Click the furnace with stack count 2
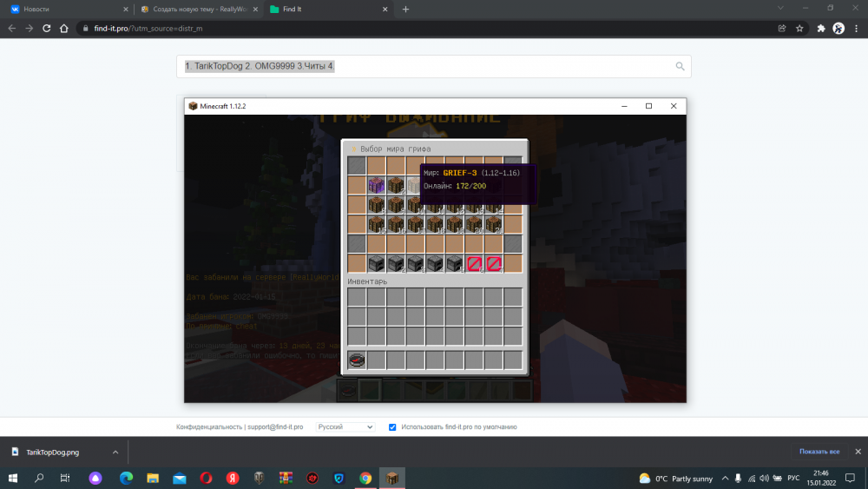Screen dimensions: 868x489 pos(396,263)
